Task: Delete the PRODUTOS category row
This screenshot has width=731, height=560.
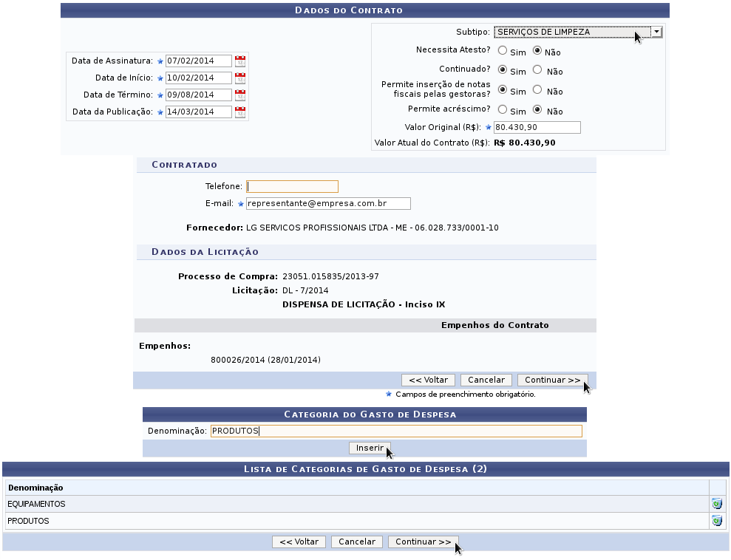Action: pos(717,520)
